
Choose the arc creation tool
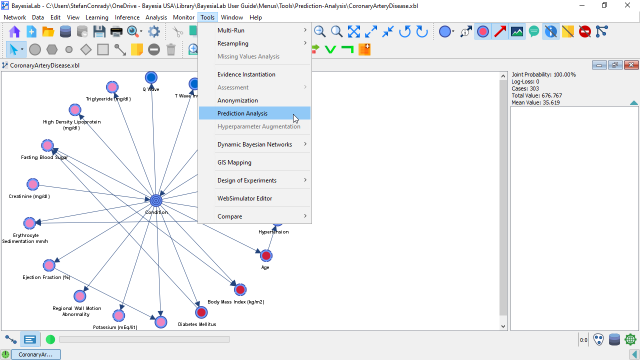(x=120, y=50)
